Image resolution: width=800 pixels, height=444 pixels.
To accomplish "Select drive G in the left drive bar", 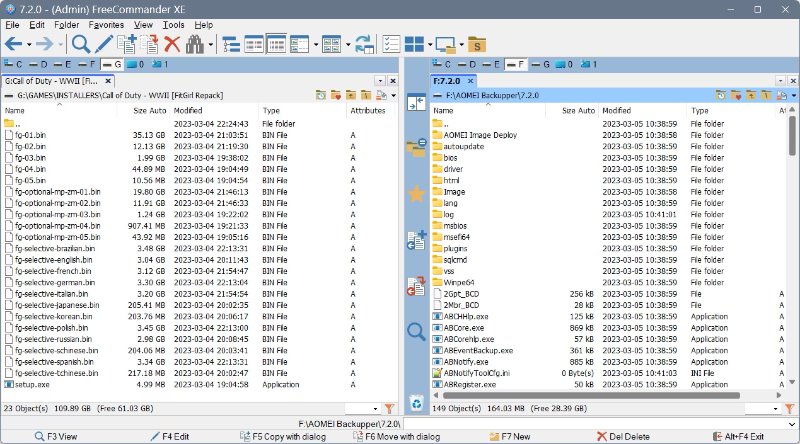I will pos(112,64).
